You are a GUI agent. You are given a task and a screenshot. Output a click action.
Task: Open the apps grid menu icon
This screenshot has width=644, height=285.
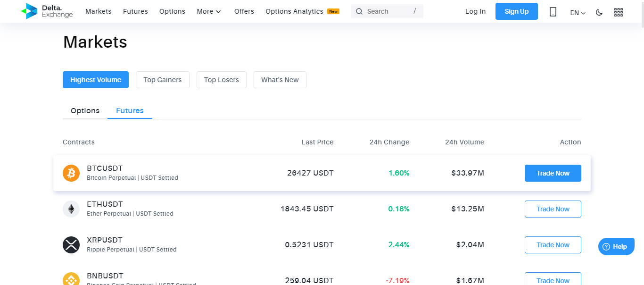click(619, 12)
